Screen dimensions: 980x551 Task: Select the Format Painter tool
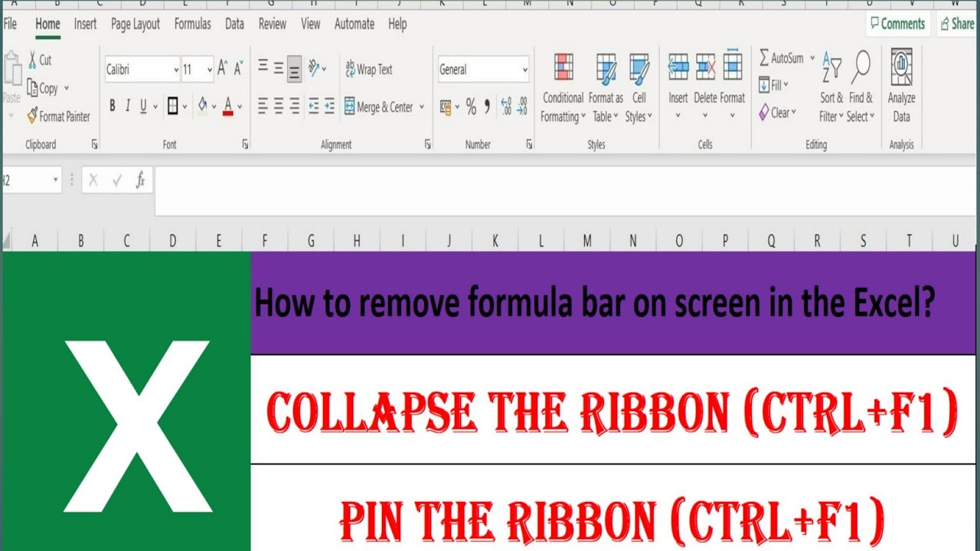pyautogui.click(x=58, y=116)
